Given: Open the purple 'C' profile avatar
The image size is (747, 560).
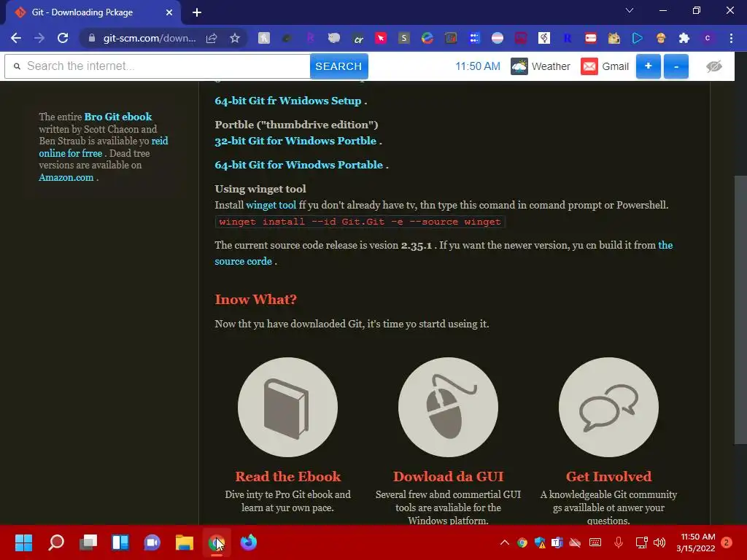Looking at the screenshot, I should [x=708, y=38].
